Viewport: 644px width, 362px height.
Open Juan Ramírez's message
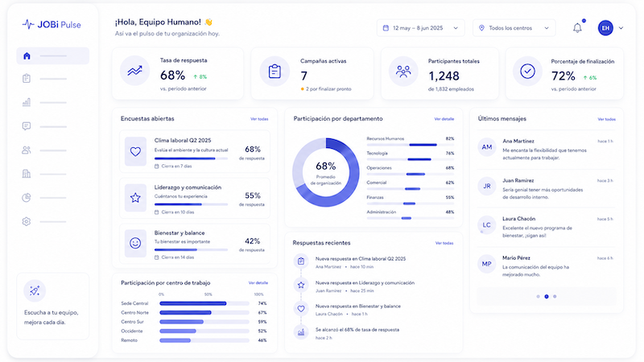click(x=546, y=188)
